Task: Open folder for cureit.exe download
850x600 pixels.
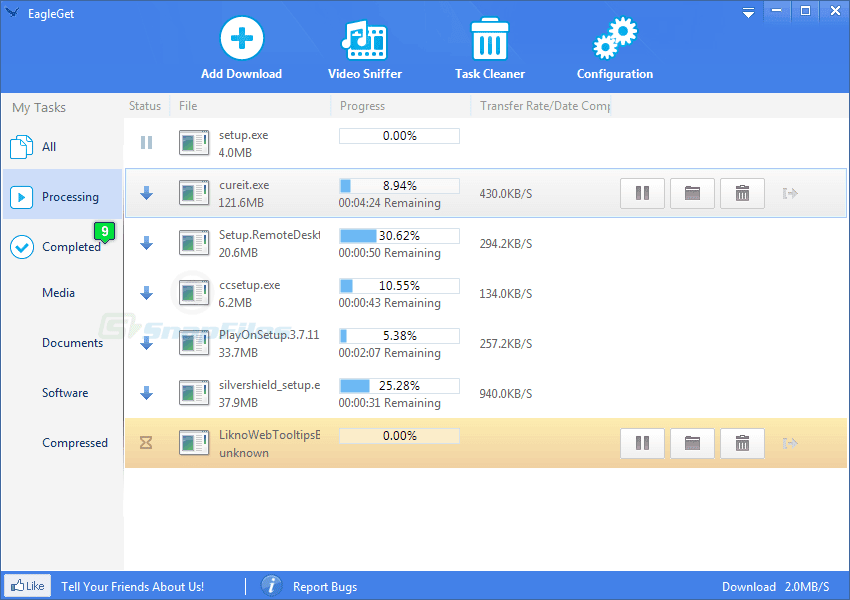Action: (692, 193)
